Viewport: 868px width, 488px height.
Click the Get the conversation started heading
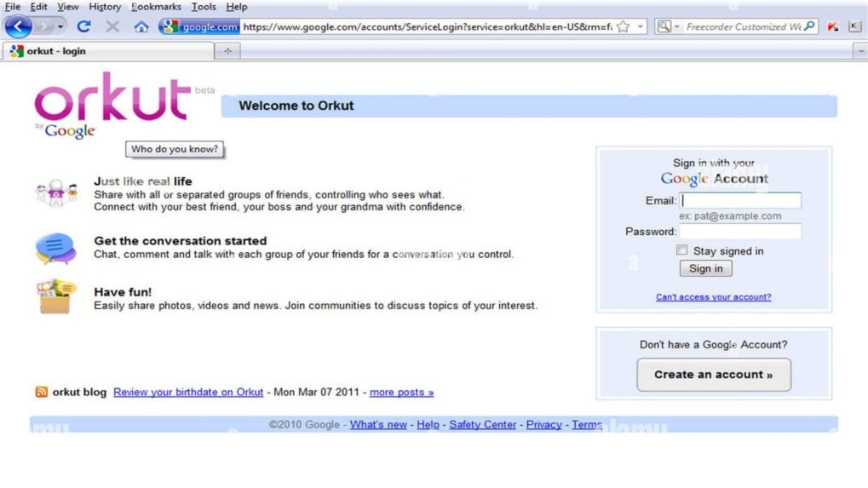(x=181, y=241)
